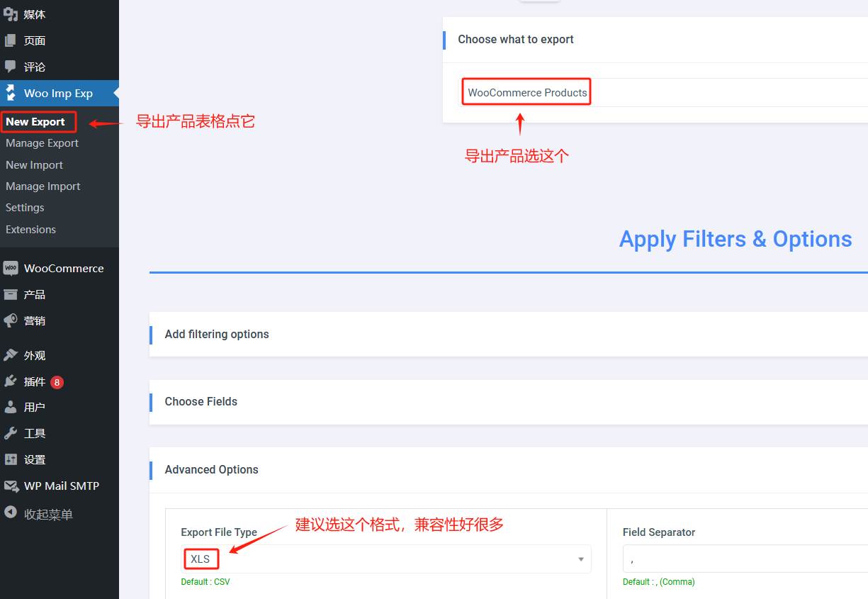868x599 pixels.
Task: Open the 用户 users menu label
Action: coord(35,407)
